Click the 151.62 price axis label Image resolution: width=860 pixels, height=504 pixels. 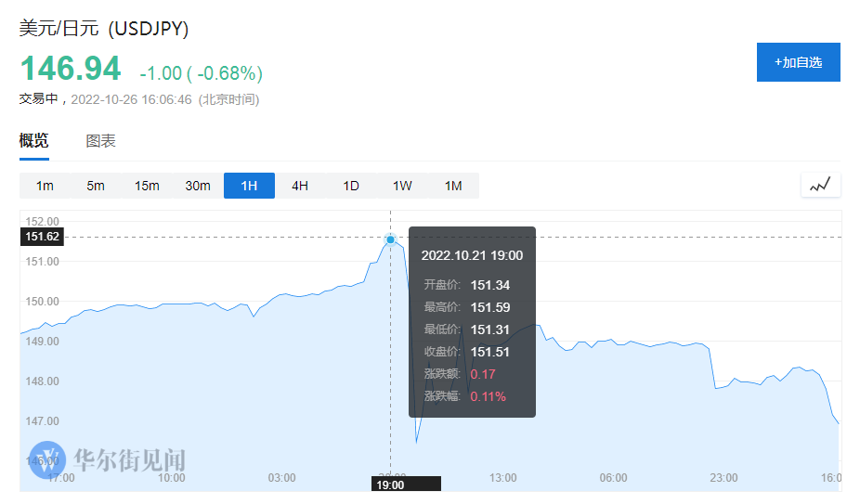pyautogui.click(x=43, y=237)
